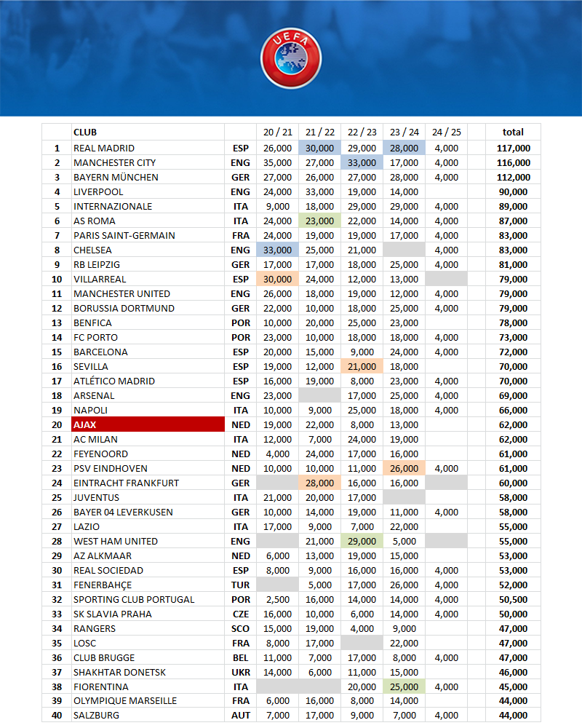Viewport: 582px width, 728px height.
Task: Click Eintracht Frankfurt's orange 28,000 cell
Action: pyautogui.click(x=320, y=483)
